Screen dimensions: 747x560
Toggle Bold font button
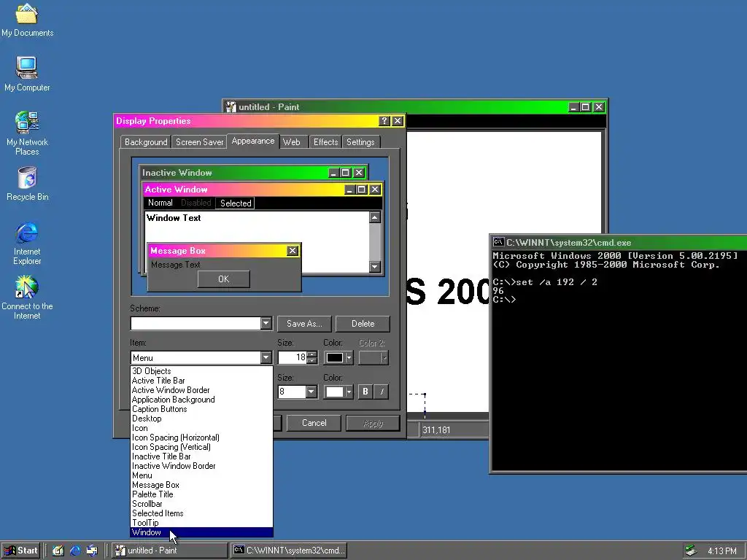pyautogui.click(x=365, y=392)
